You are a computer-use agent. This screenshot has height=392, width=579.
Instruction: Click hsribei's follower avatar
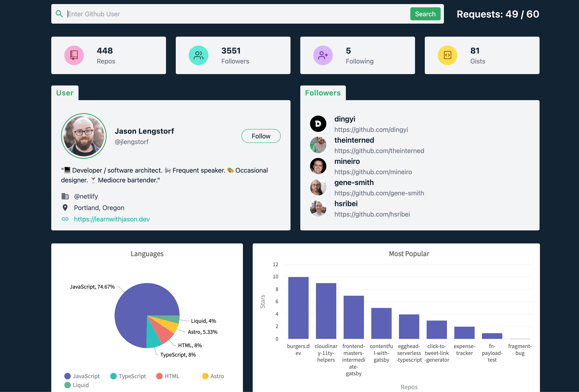[x=318, y=209]
